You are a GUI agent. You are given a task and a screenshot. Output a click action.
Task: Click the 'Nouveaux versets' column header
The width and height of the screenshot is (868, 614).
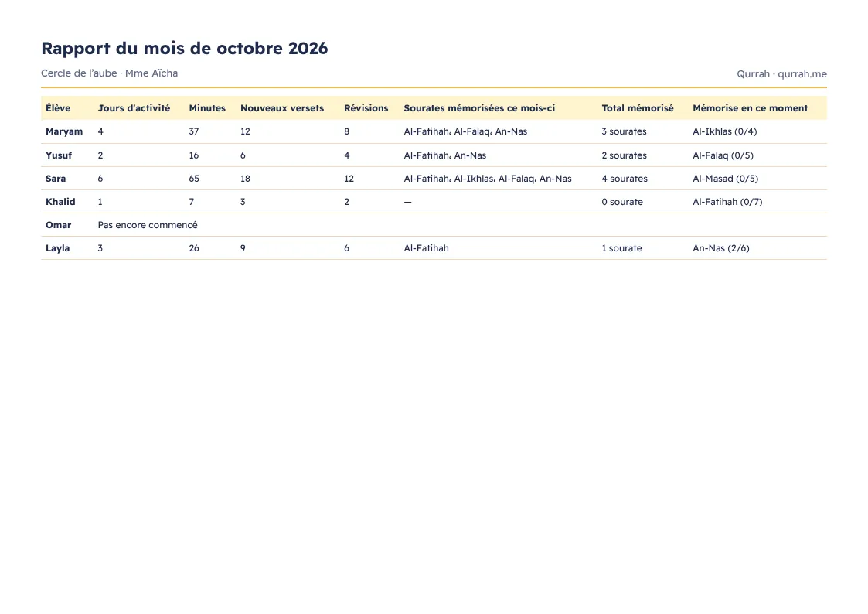click(x=282, y=108)
